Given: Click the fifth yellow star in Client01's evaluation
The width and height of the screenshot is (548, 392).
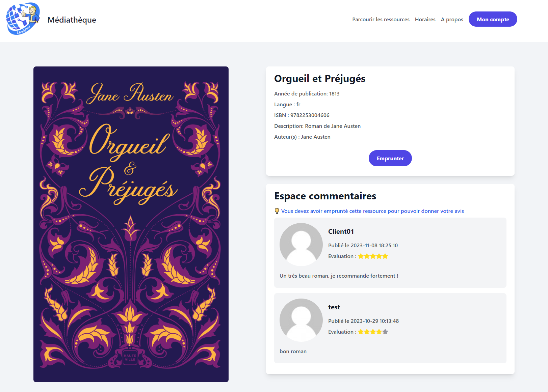Looking at the screenshot, I should coord(386,256).
